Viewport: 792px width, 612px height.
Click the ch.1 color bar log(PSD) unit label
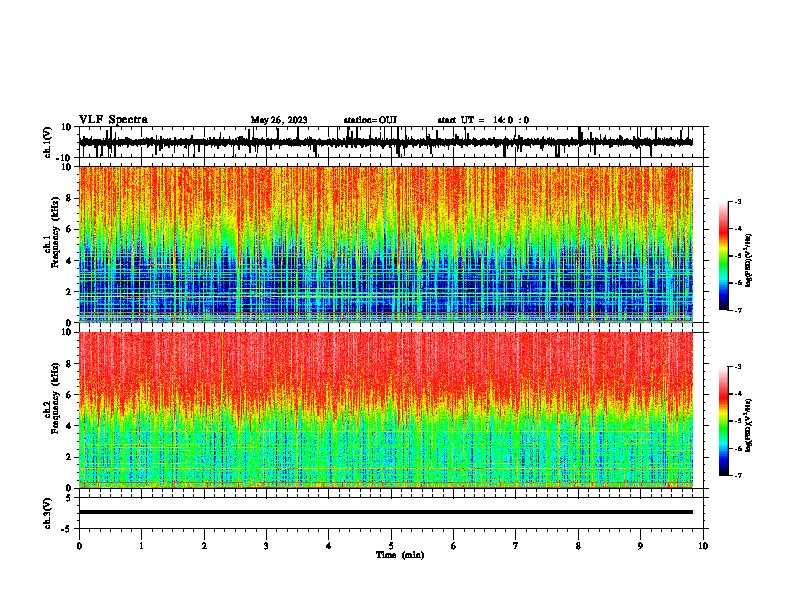(749, 261)
